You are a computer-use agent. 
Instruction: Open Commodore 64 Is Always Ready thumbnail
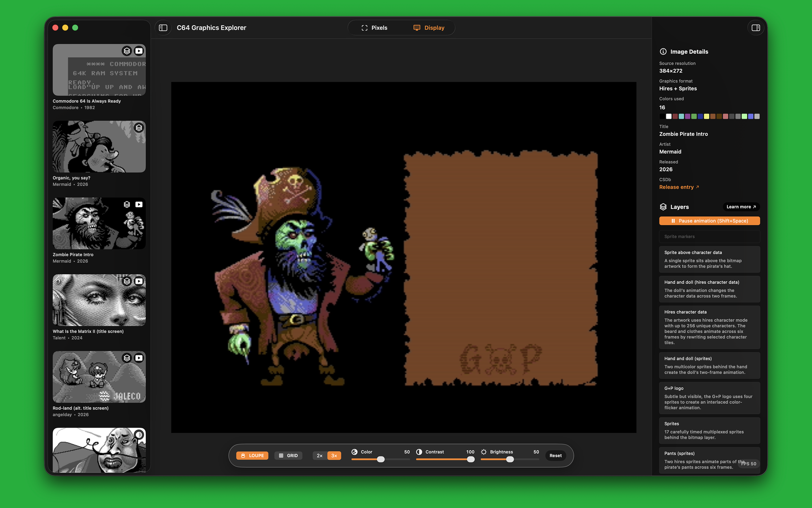pos(99,70)
